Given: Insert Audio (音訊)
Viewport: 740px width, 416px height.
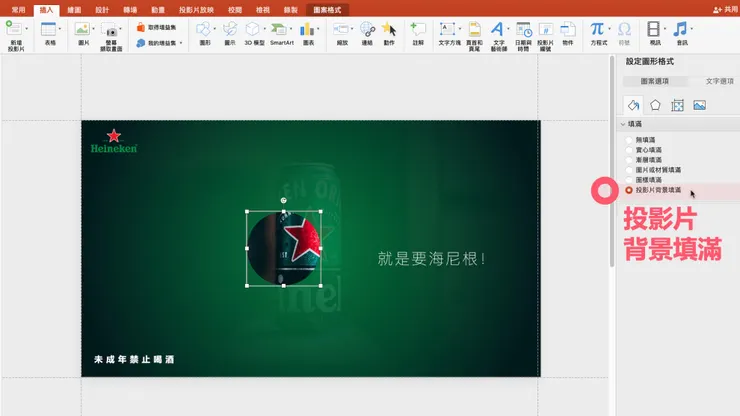Looking at the screenshot, I should click(681, 34).
